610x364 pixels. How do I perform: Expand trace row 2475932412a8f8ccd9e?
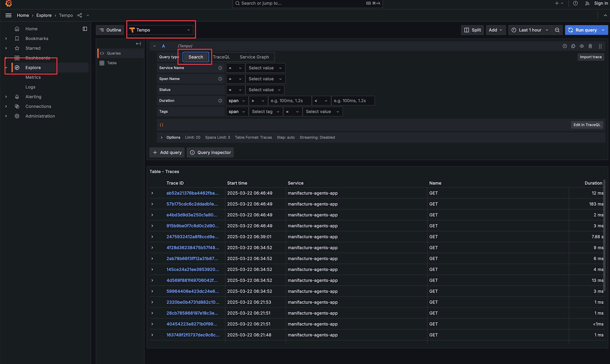coord(152,237)
